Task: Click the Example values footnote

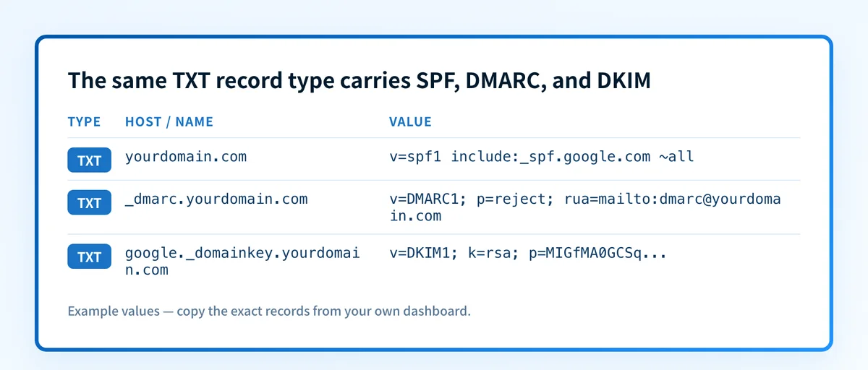Action: 269,311
